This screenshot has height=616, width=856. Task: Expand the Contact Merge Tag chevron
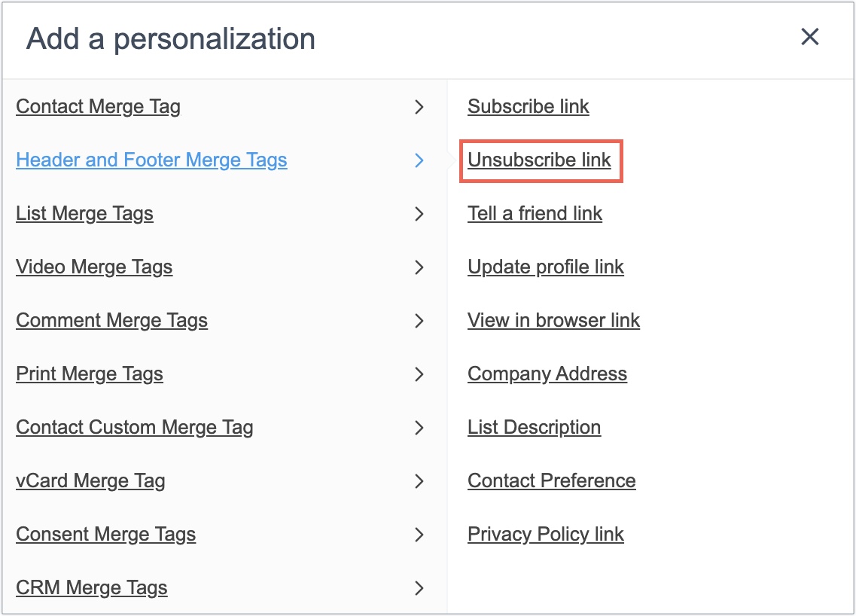pos(419,107)
